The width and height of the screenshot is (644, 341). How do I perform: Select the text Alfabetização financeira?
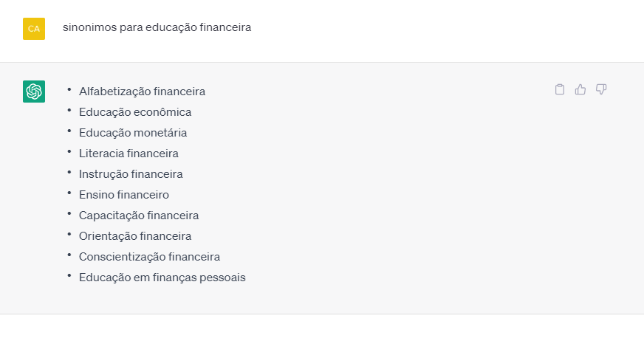142,92
